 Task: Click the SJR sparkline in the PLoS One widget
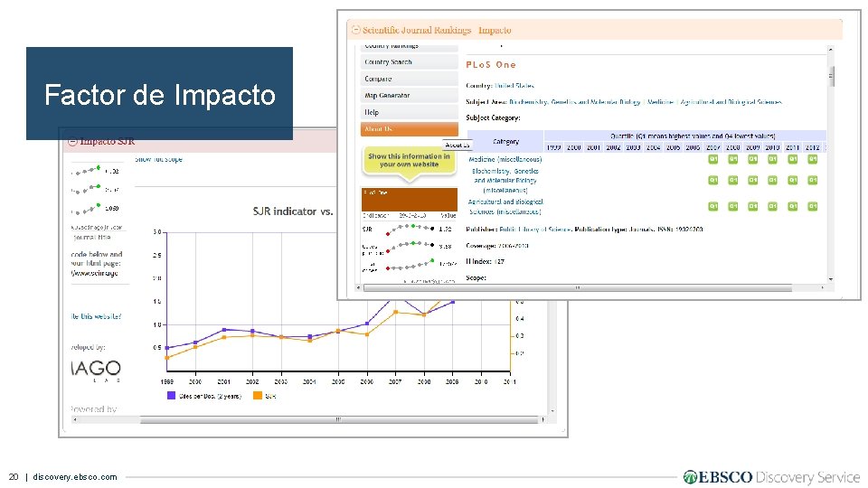click(x=410, y=229)
